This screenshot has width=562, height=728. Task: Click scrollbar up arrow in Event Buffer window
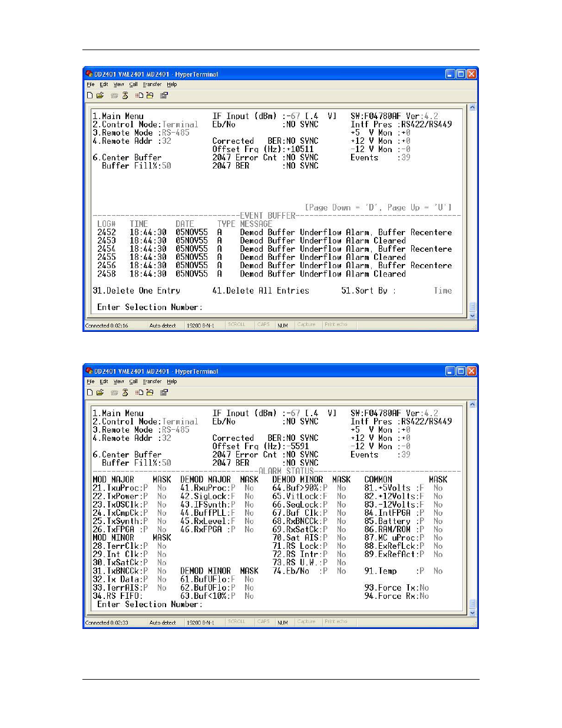(472, 108)
